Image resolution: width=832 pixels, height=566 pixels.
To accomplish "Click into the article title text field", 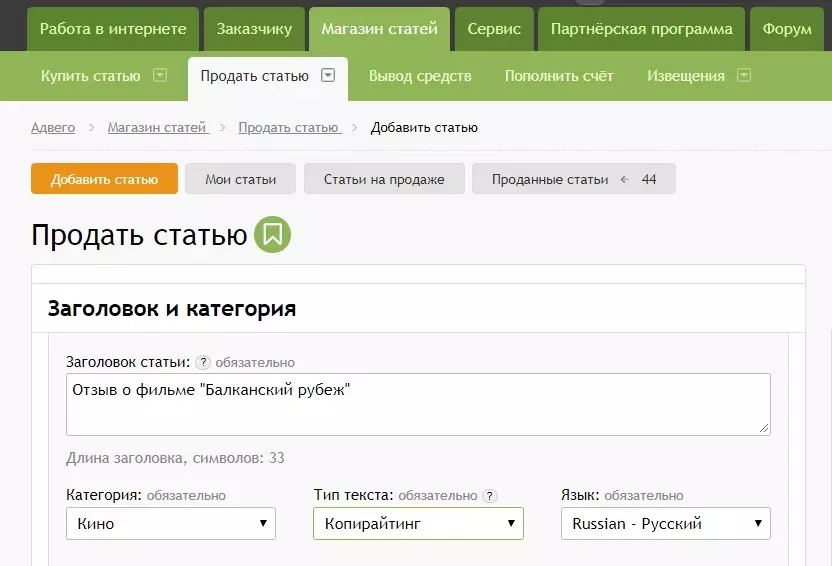I will pyautogui.click(x=418, y=404).
